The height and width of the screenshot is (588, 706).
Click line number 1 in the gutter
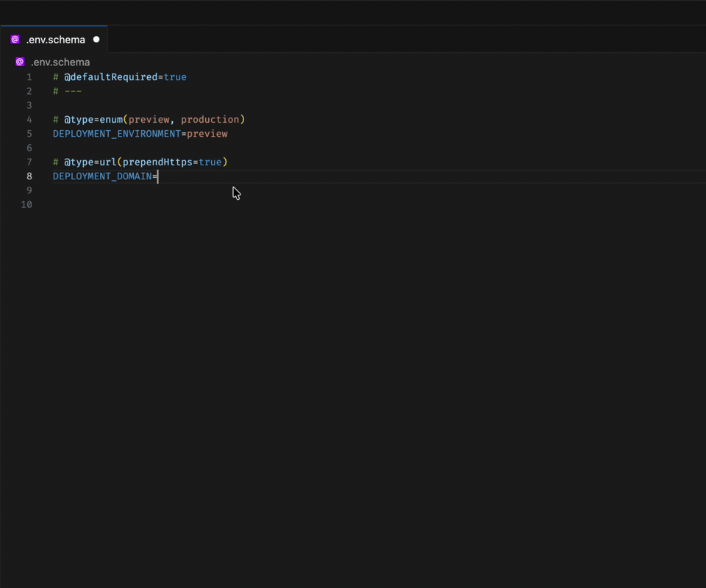click(29, 76)
